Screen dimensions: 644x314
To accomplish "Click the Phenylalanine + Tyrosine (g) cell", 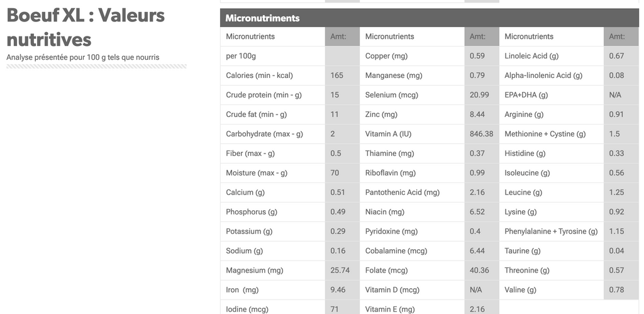I will [551, 232].
